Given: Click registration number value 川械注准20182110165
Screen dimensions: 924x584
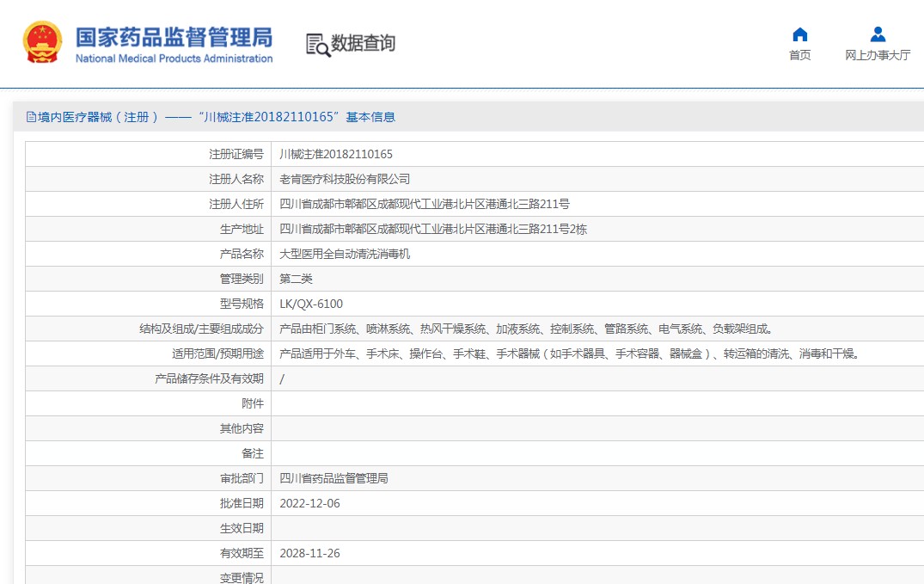Looking at the screenshot, I should 336,154.
